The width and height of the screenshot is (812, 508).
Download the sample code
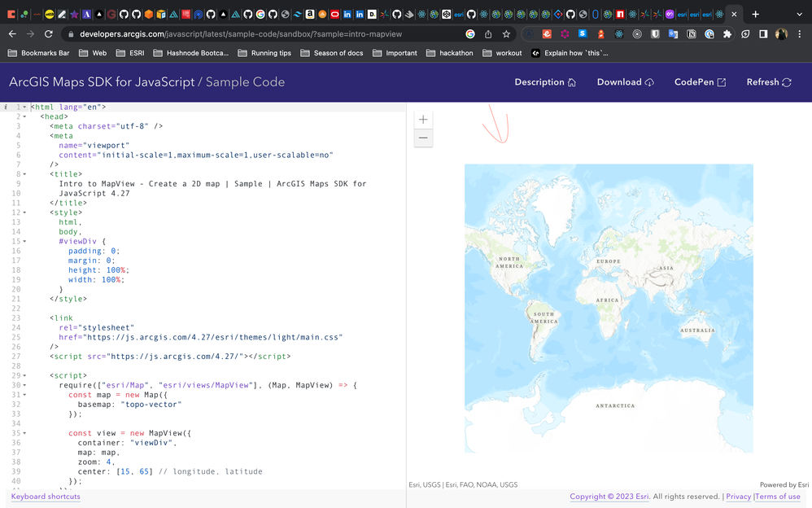click(x=626, y=82)
